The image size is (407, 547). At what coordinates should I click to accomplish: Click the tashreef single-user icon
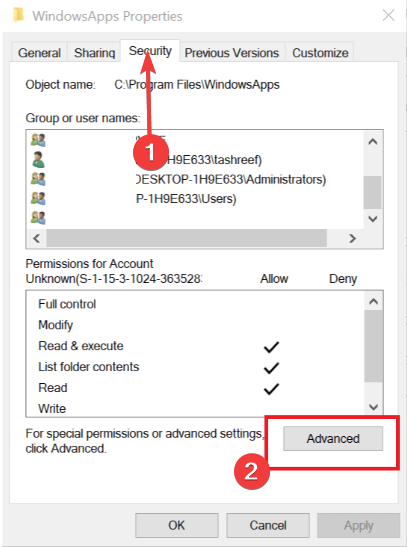point(38,160)
